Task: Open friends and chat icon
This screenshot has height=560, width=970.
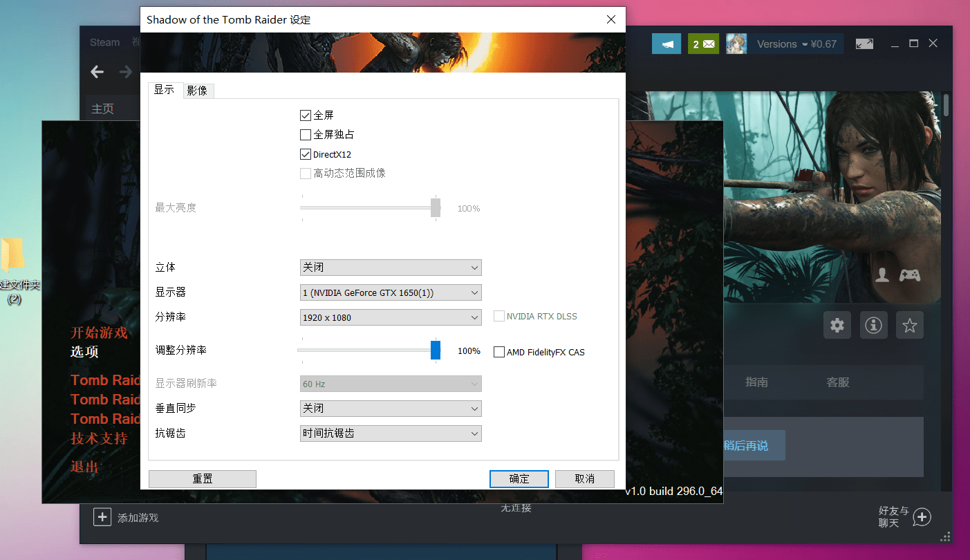Action: (x=922, y=516)
